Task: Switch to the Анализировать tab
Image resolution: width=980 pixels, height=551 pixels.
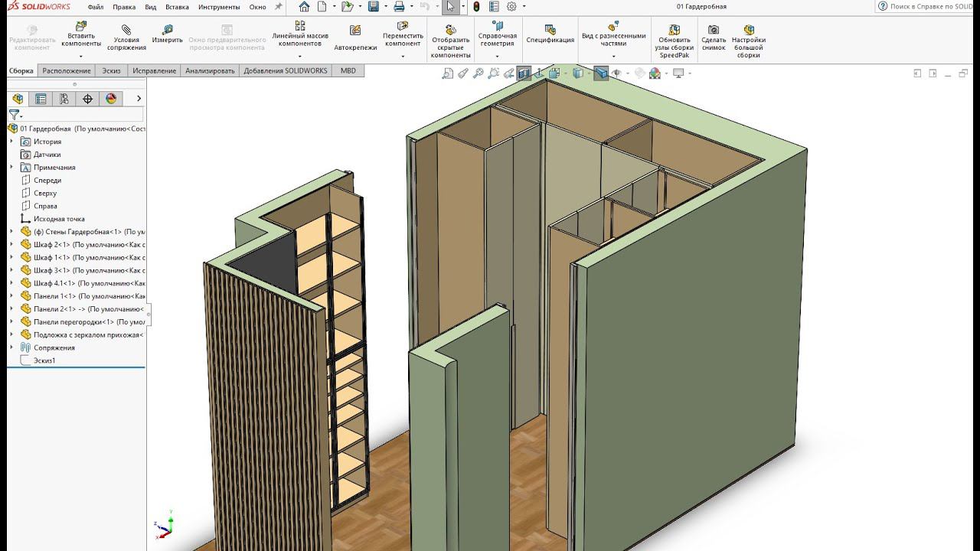Action: 210,71
